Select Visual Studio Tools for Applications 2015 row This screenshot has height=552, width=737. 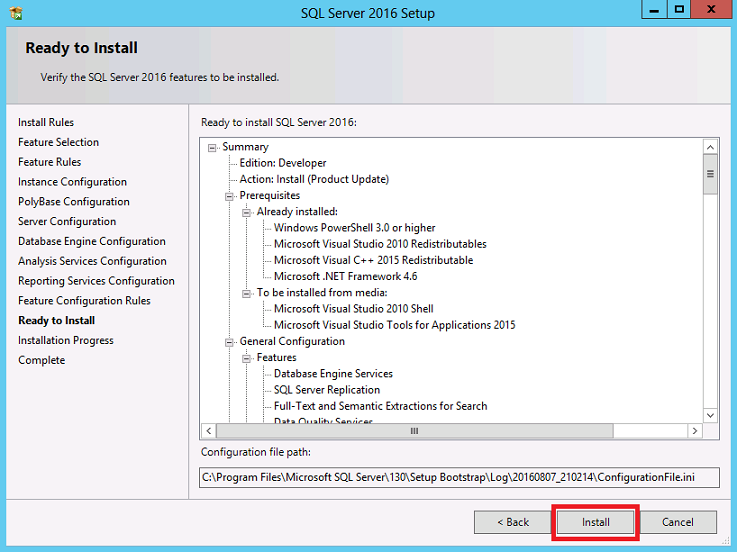(394, 325)
